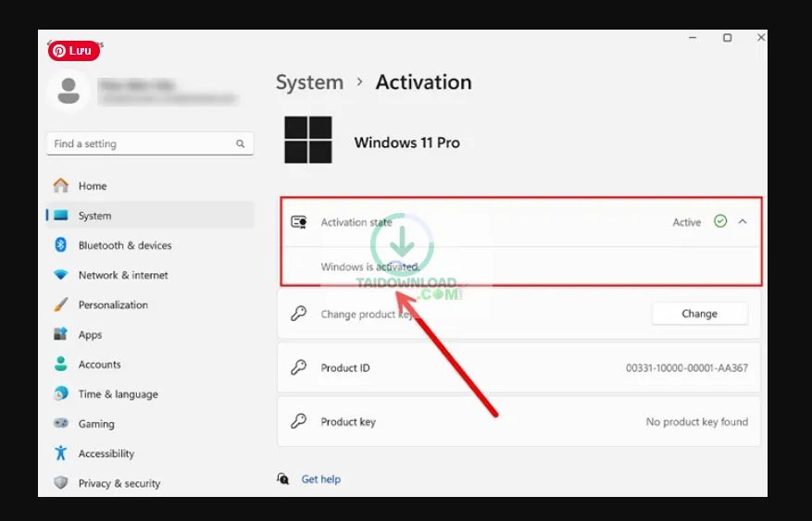Click the Get help headset icon

pyautogui.click(x=282, y=478)
